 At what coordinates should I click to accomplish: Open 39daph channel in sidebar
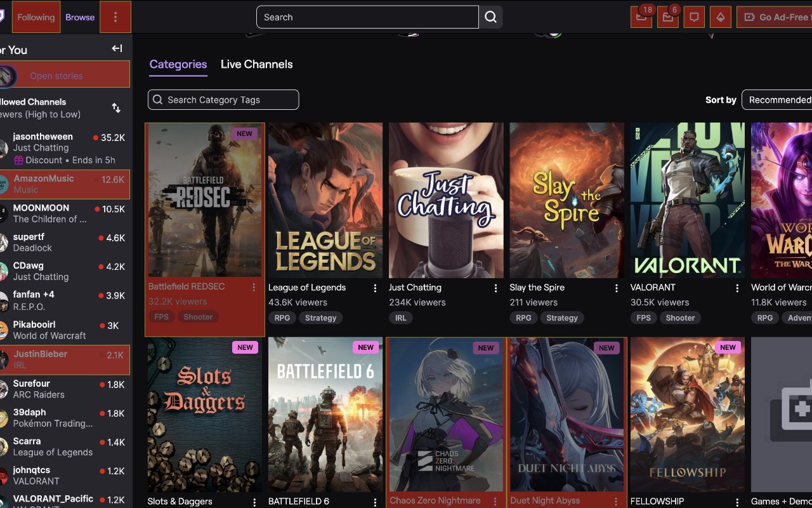(65, 418)
